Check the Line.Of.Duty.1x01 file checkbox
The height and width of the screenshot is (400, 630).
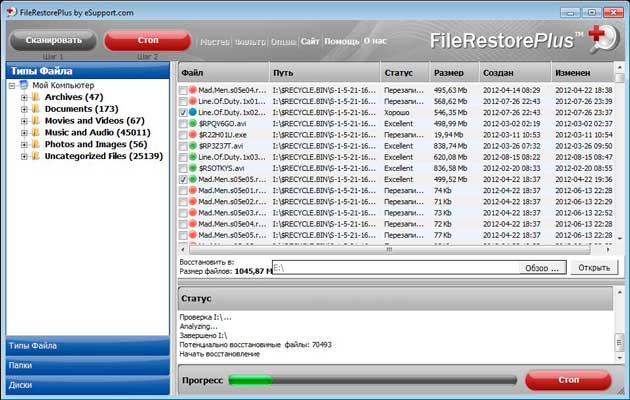click(183, 102)
